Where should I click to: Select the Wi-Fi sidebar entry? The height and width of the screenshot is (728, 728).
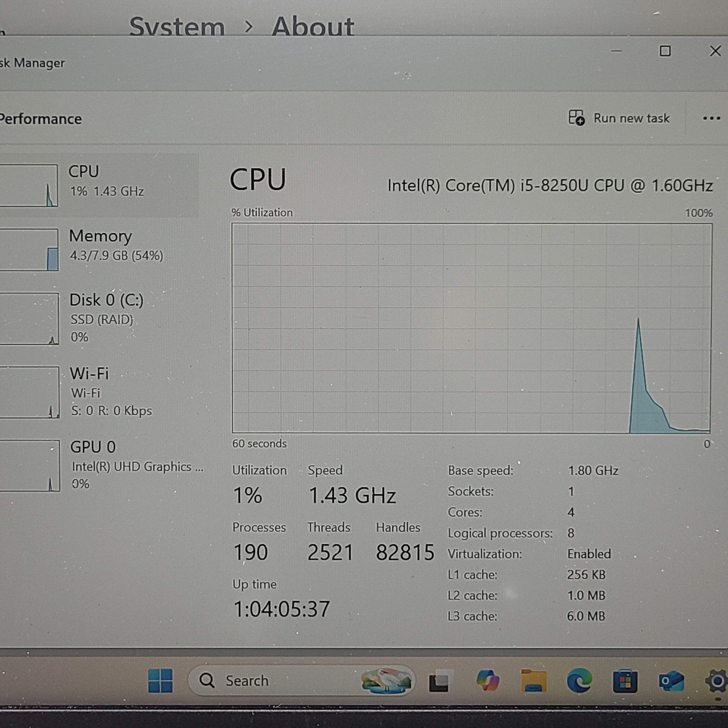click(99, 392)
